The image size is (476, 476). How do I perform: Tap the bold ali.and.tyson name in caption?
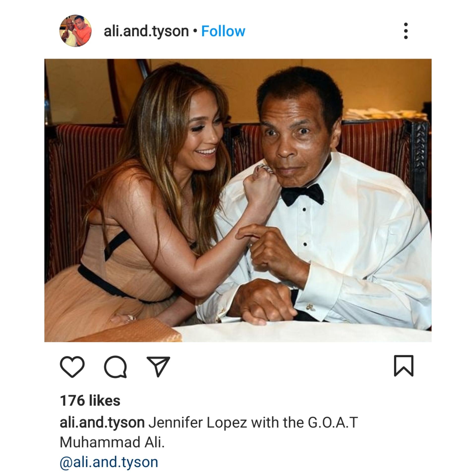[x=102, y=423]
